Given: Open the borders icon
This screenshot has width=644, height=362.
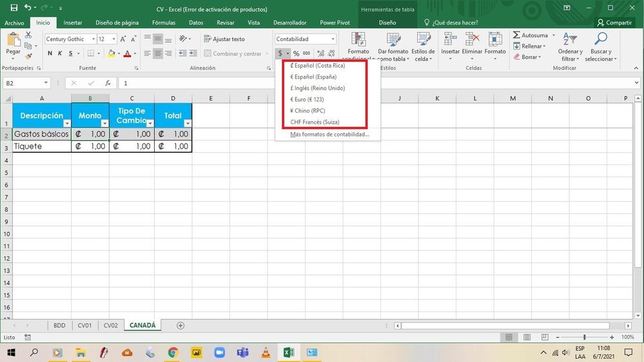Looking at the screenshot, I should point(91,53).
